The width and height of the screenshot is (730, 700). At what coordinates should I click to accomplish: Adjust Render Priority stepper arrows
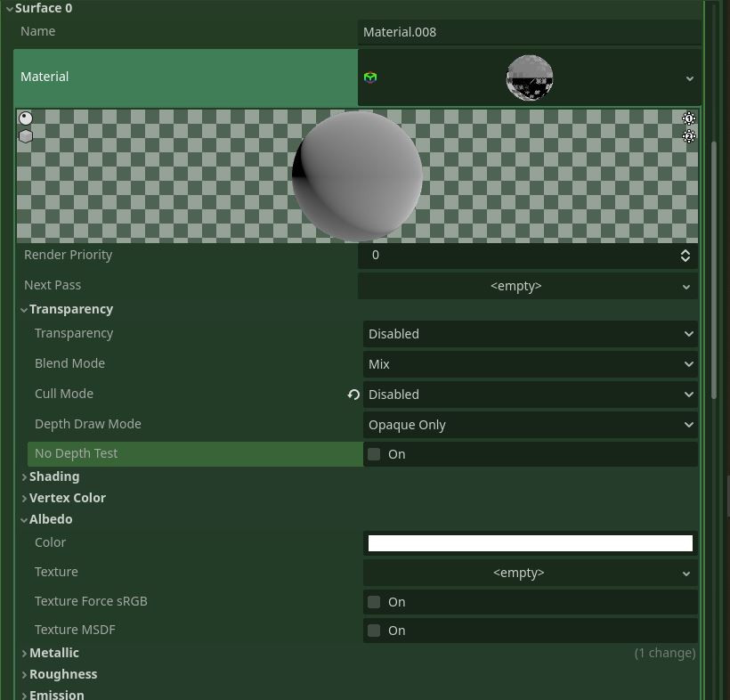tap(685, 256)
